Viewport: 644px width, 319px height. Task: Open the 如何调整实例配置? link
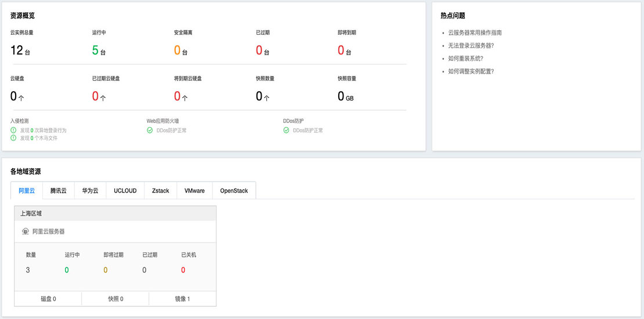(x=471, y=71)
